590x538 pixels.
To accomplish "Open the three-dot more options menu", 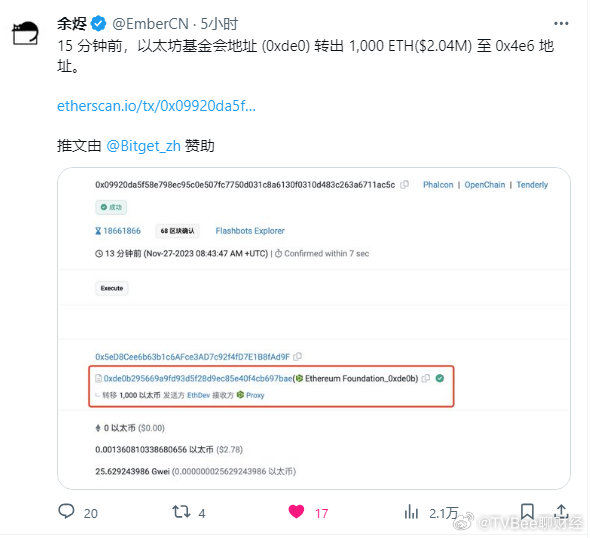I will [561, 24].
